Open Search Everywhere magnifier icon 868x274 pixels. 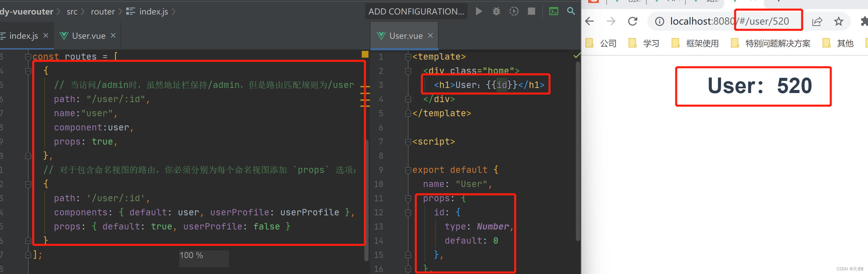pyautogui.click(x=571, y=11)
